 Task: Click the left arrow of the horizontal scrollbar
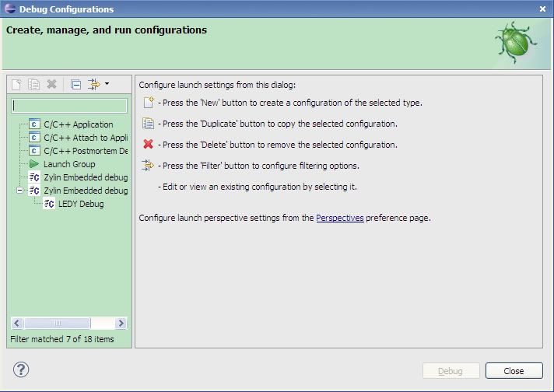[17, 323]
